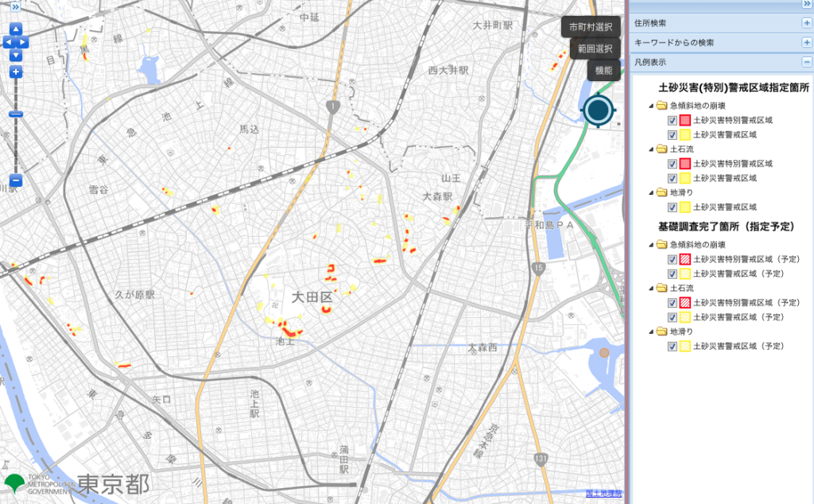Click the first 急傾斜地の崩壊 folder icon

[x=661, y=106]
